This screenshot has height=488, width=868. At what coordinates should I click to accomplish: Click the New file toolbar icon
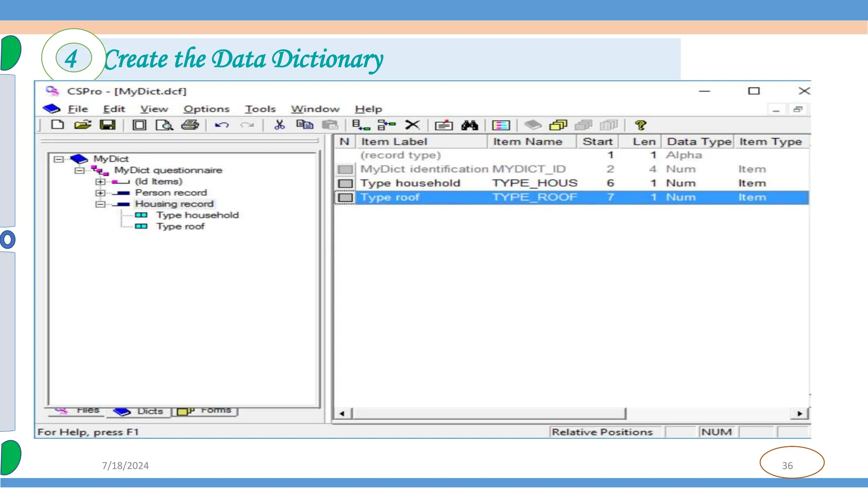point(57,125)
